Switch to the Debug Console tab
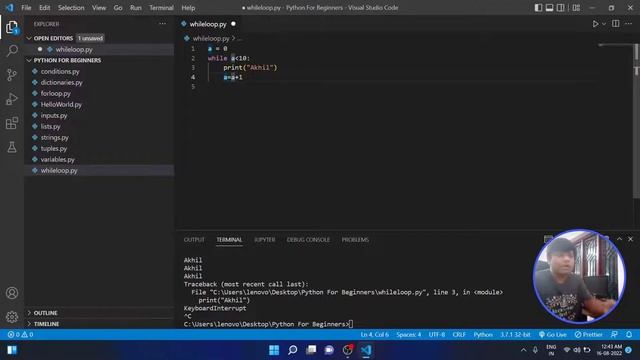 pos(308,240)
